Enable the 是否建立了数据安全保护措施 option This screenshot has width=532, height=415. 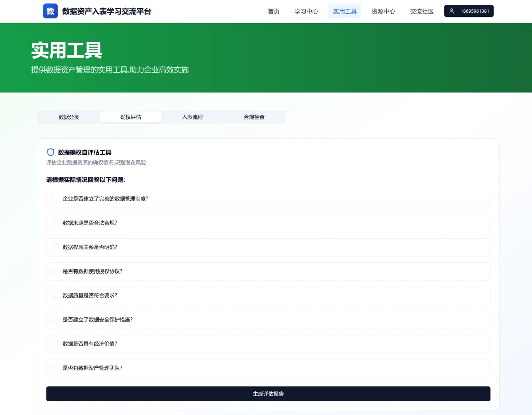[55, 320]
